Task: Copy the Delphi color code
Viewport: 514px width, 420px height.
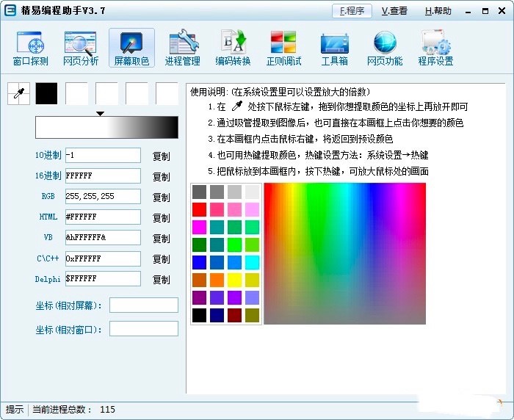Action: [x=161, y=279]
